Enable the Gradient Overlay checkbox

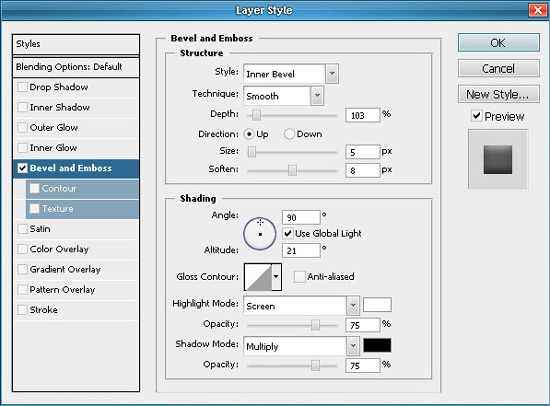(x=22, y=269)
